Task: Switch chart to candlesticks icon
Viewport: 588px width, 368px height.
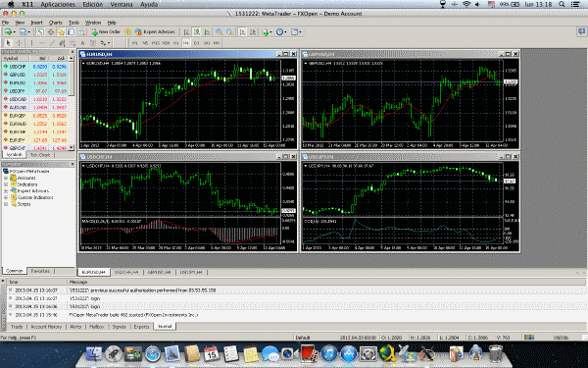Action: tap(197, 32)
